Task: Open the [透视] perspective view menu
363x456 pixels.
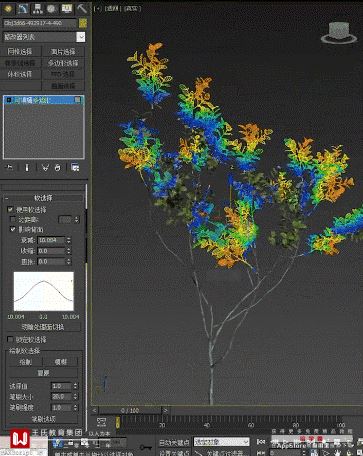Action: (x=112, y=8)
